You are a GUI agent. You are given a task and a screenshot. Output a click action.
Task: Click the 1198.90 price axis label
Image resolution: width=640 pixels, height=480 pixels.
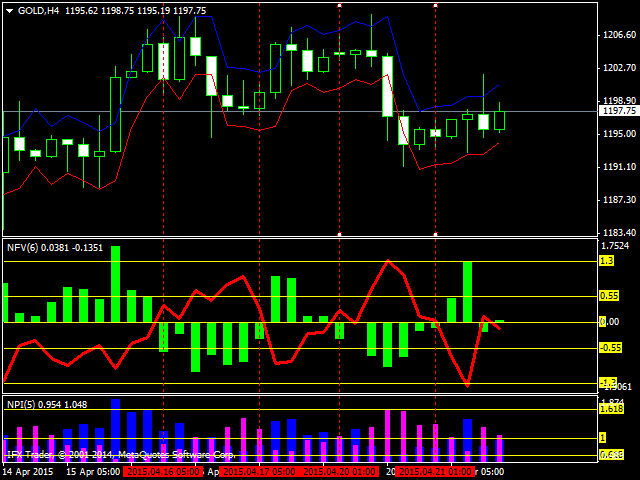click(620, 100)
